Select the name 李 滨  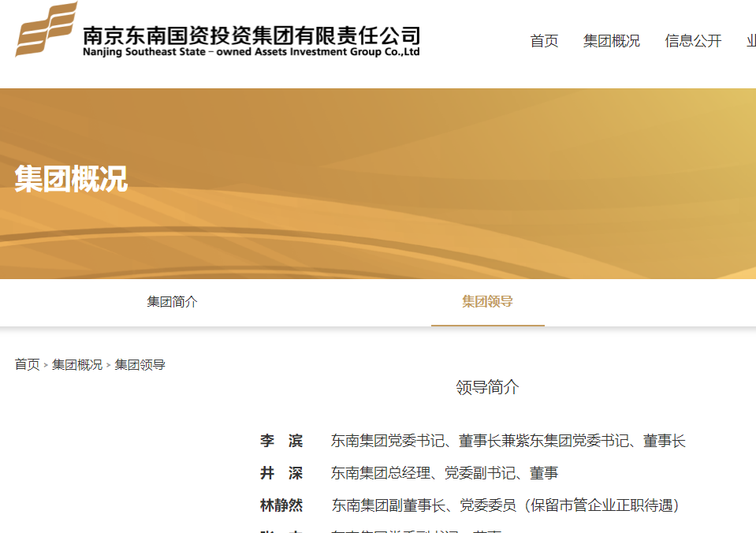[x=281, y=441]
